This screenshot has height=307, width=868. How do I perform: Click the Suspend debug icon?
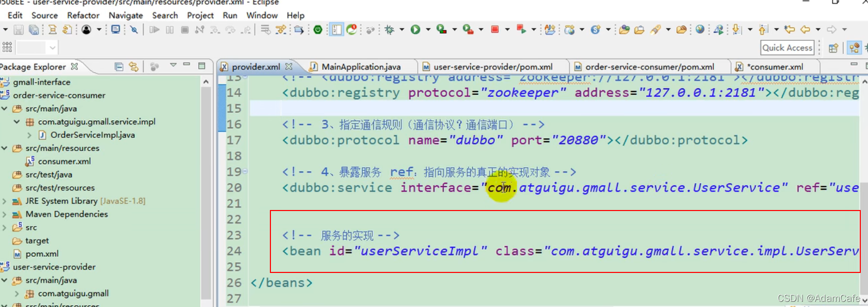point(170,30)
